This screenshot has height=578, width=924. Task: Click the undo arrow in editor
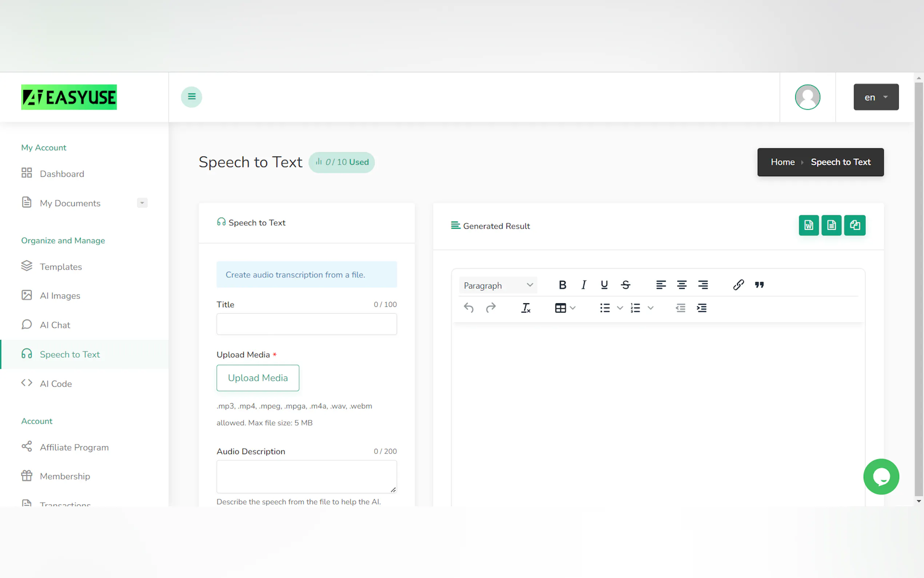click(468, 308)
